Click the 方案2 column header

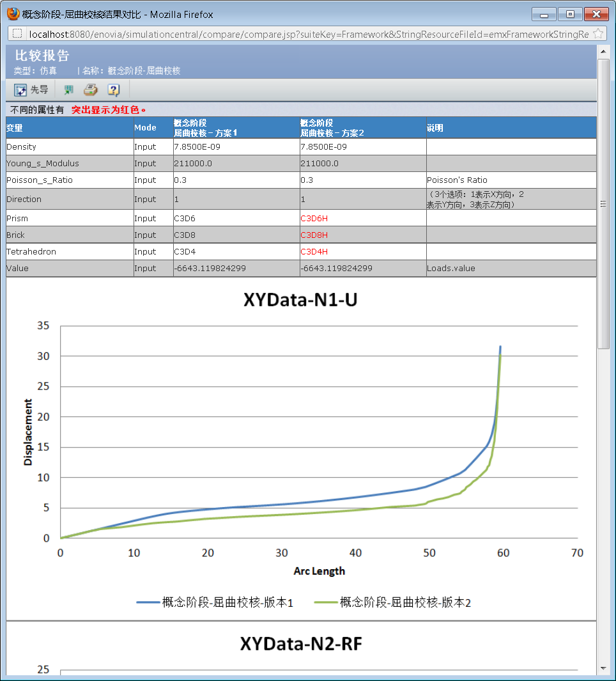363,128
